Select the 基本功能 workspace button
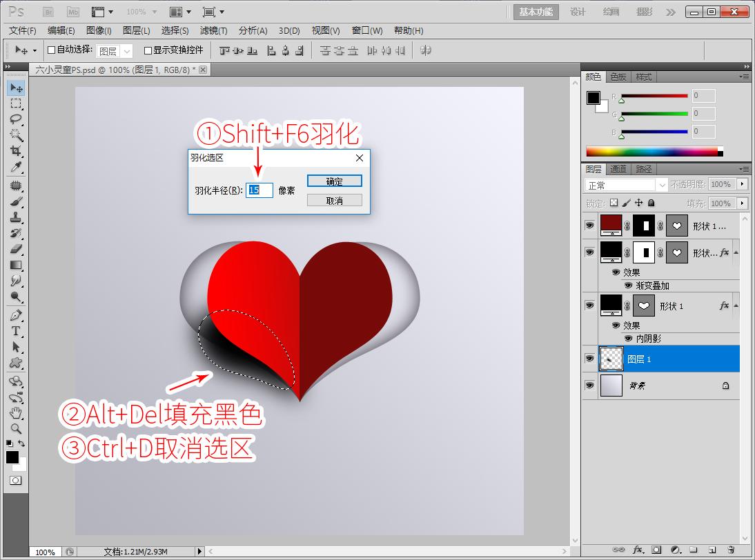 [536, 12]
